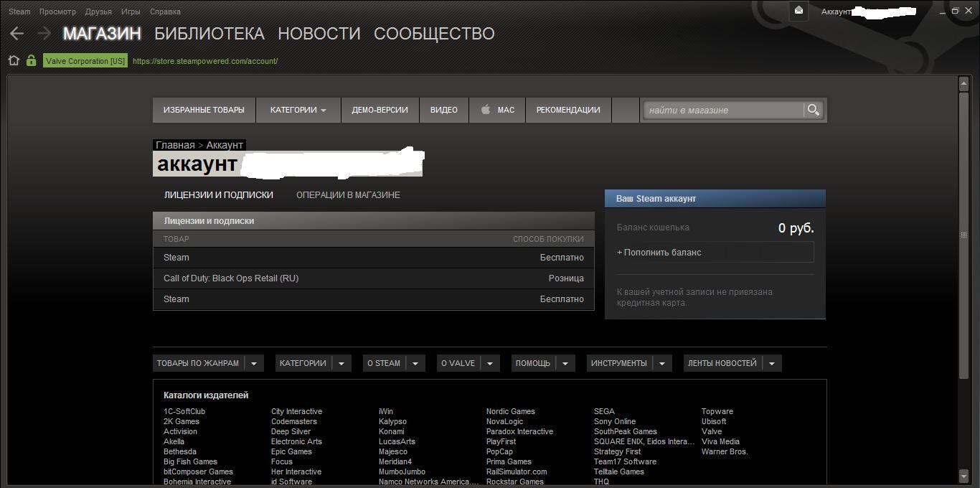Follow the Главная breadcrumb link

pos(175,145)
